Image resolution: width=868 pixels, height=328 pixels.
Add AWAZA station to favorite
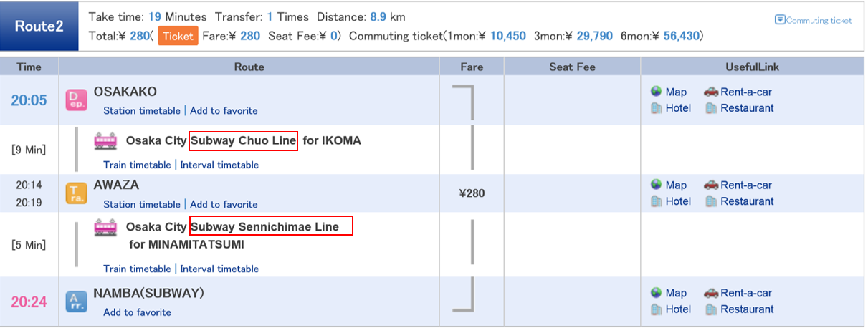(x=224, y=205)
